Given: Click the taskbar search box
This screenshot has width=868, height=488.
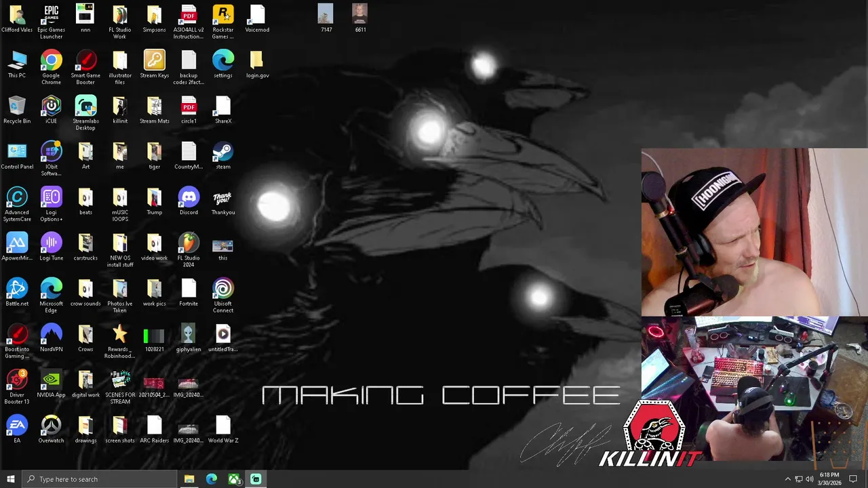Looking at the screenshot, I should (99, 479).
